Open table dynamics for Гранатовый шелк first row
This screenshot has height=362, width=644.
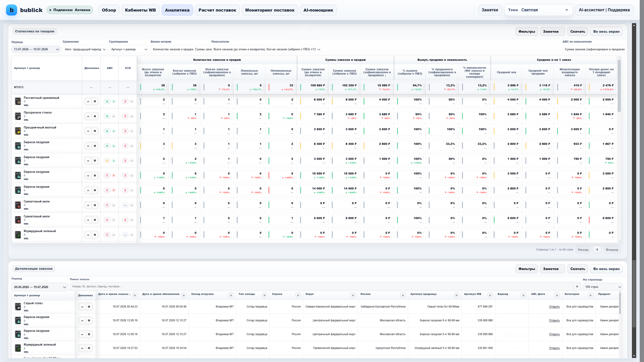95,205
